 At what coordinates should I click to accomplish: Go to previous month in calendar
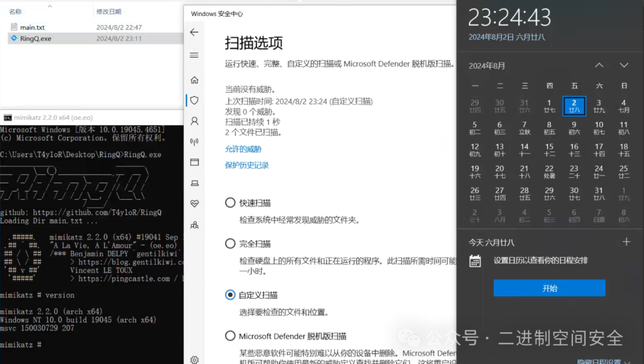click(599, 65)
